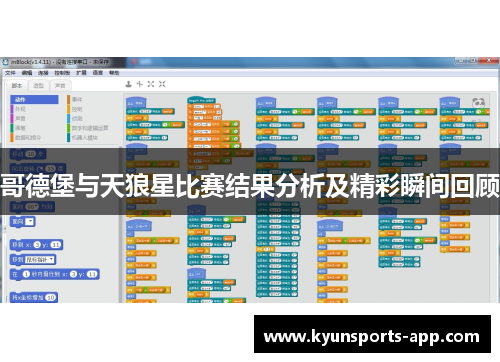Select the 外观 block category
Image resolution: width=500 pixels, height=362 pixels.
(20, 109)
